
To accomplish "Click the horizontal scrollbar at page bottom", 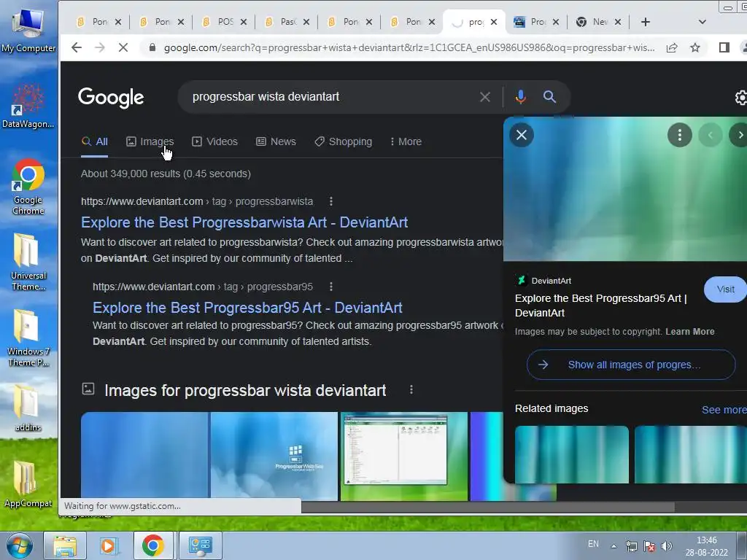I will point(488,507).
